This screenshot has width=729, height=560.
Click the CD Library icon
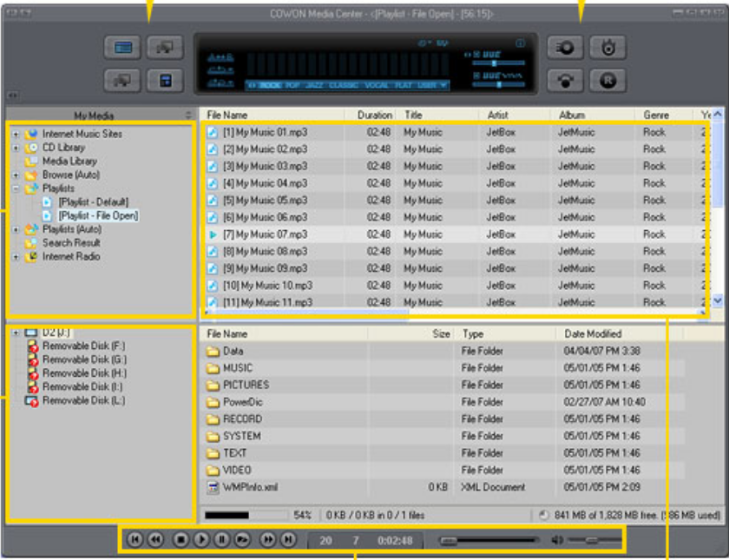click(31, 148)
